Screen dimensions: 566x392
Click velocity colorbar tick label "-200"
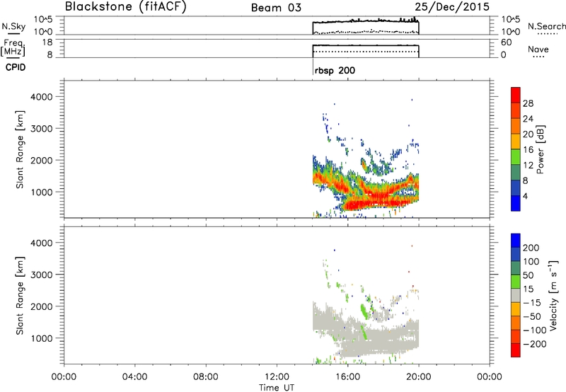coord(535,344)
